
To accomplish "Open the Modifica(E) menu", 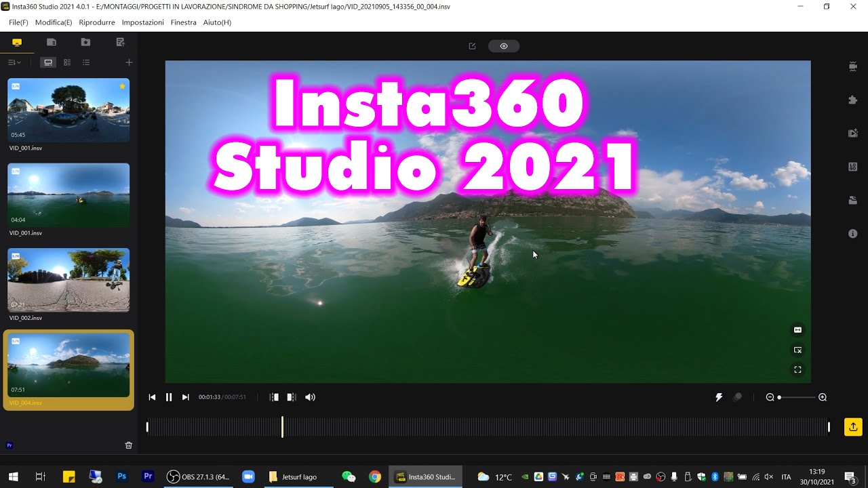I will click(54, 22).
